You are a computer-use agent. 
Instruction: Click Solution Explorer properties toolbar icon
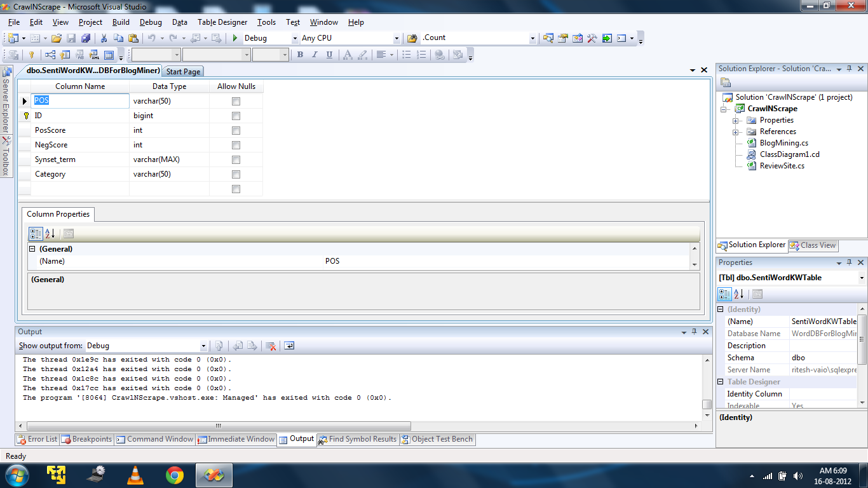coord(726,83)
